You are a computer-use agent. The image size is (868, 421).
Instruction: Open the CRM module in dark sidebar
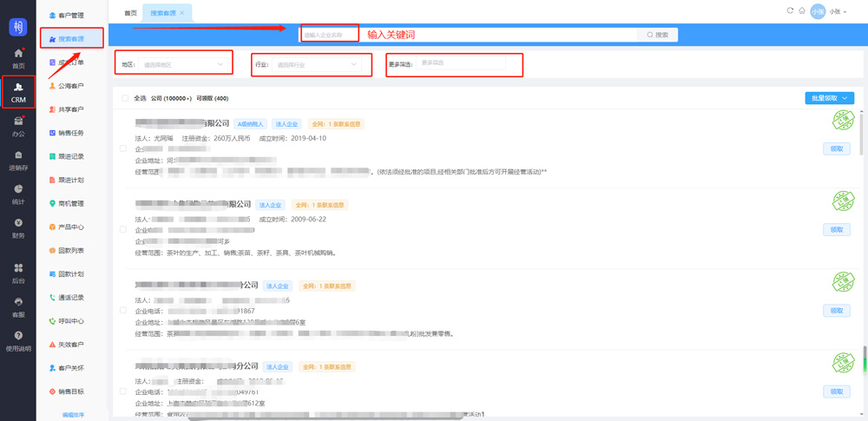18,93
